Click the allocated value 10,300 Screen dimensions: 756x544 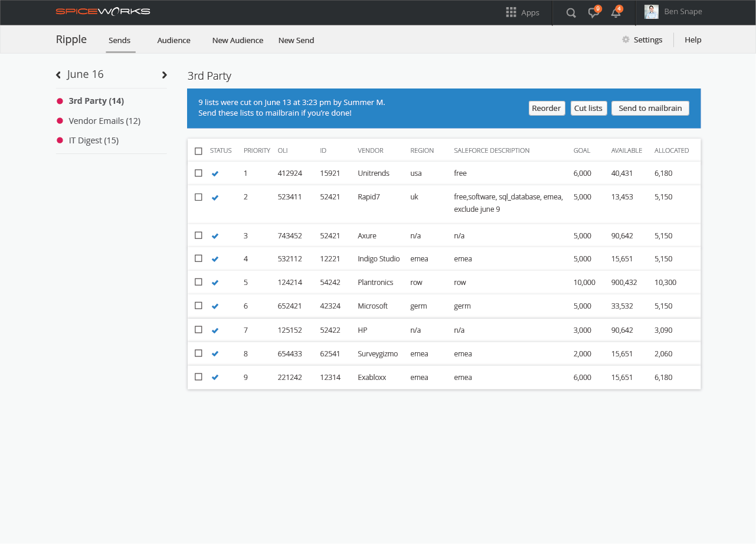tap(666, 283)
